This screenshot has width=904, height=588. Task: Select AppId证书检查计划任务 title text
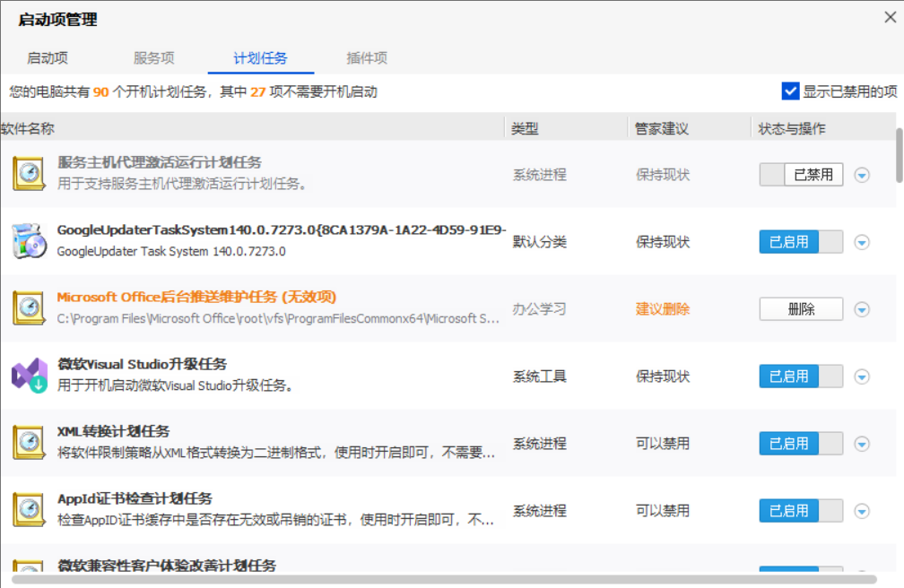(x=135, y=498)
